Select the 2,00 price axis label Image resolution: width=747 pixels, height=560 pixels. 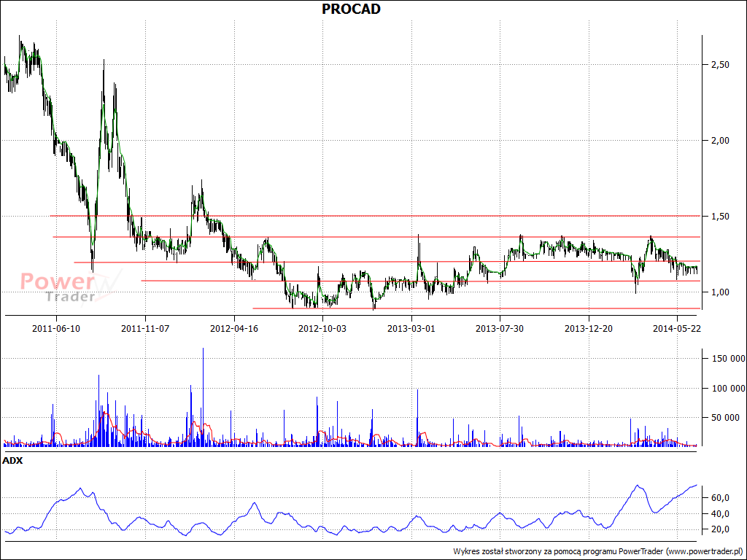720,141
